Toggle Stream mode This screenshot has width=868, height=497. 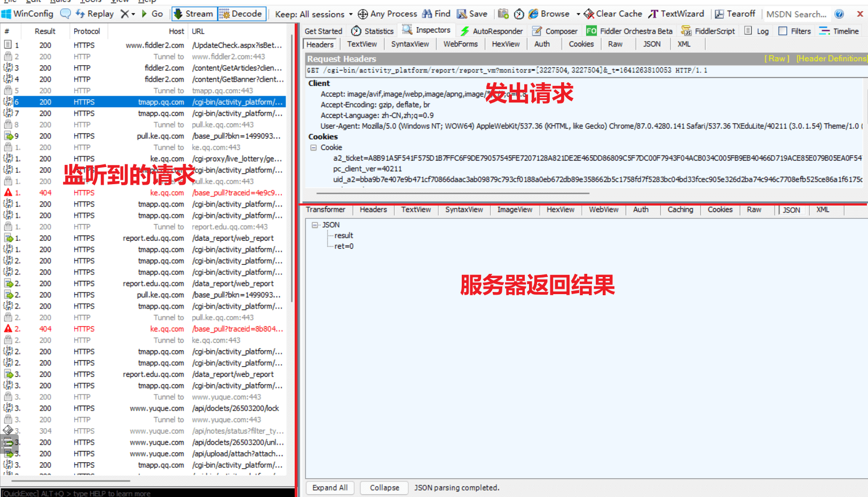click(194, 14)
